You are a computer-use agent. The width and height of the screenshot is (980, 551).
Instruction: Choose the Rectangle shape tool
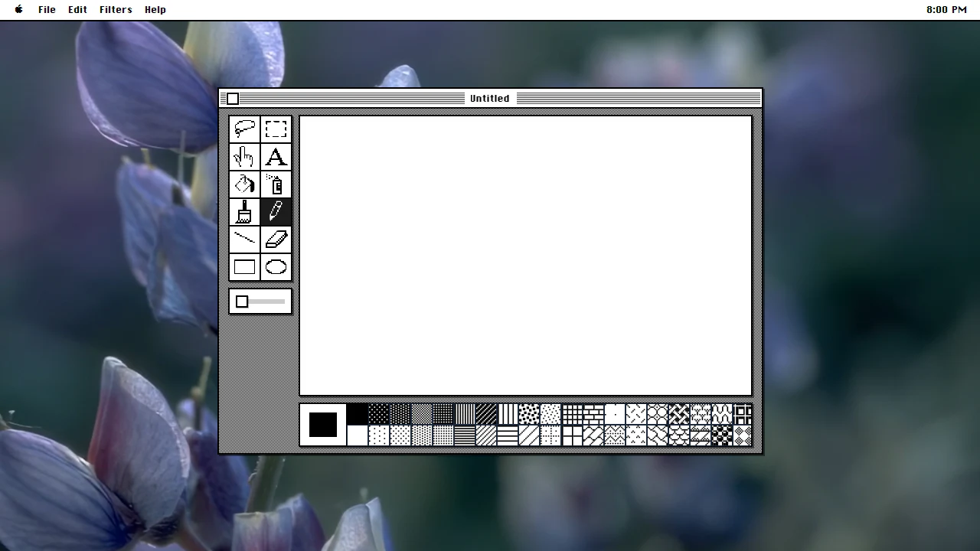coord(245,267)
